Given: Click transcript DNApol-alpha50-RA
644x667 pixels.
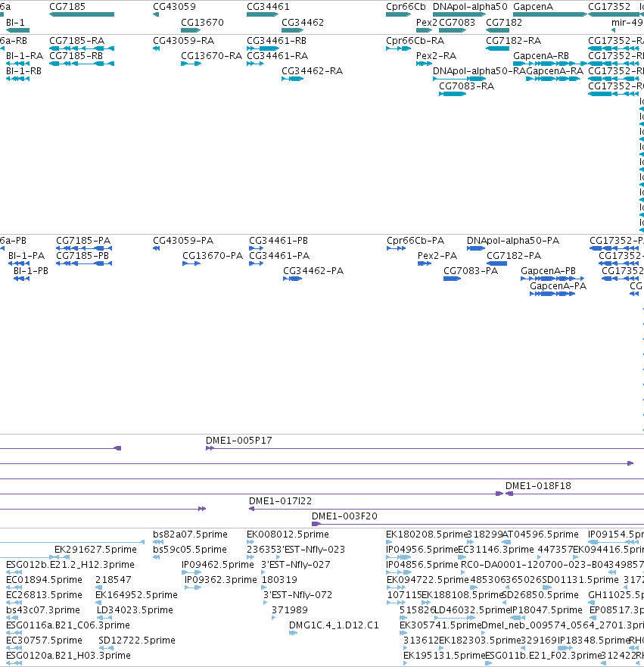Looking at the screenshot, I should [479, 71].
